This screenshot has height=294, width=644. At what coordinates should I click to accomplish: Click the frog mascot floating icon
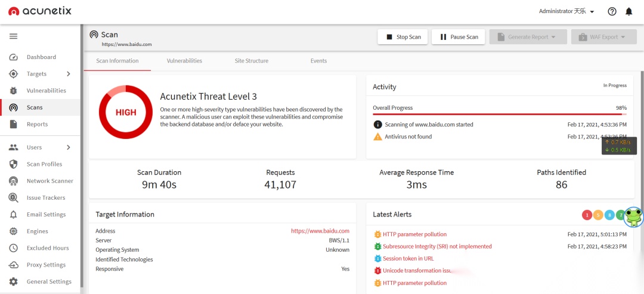[634, 217]
